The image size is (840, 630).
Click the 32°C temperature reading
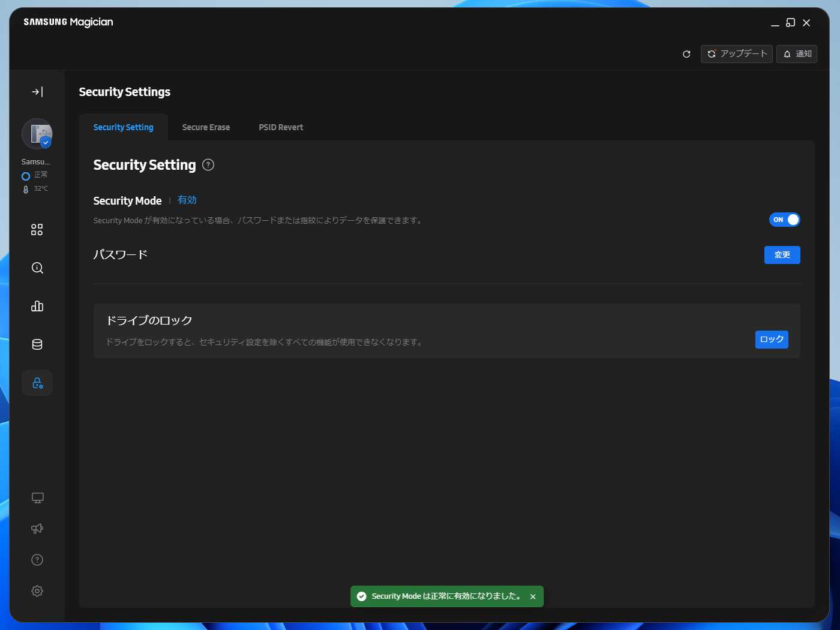point(41,189)
